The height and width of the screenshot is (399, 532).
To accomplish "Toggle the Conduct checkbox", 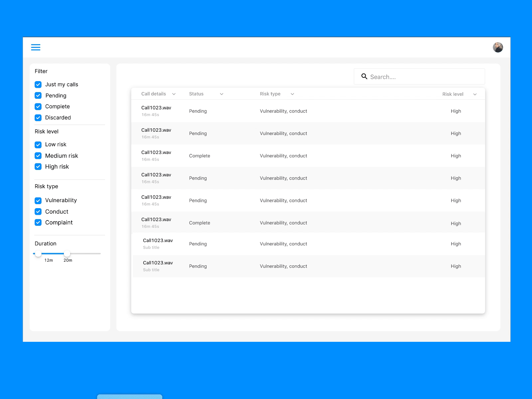I will [x=38, y=211].
